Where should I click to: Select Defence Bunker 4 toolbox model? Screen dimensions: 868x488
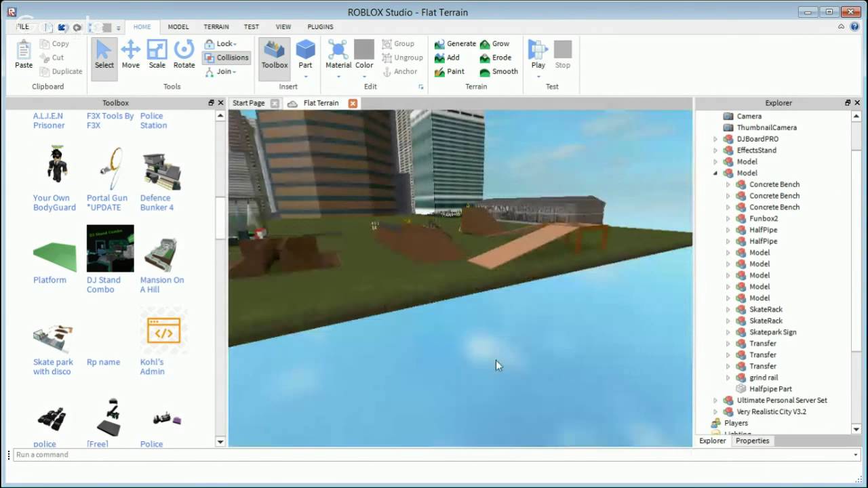[161, 178]
